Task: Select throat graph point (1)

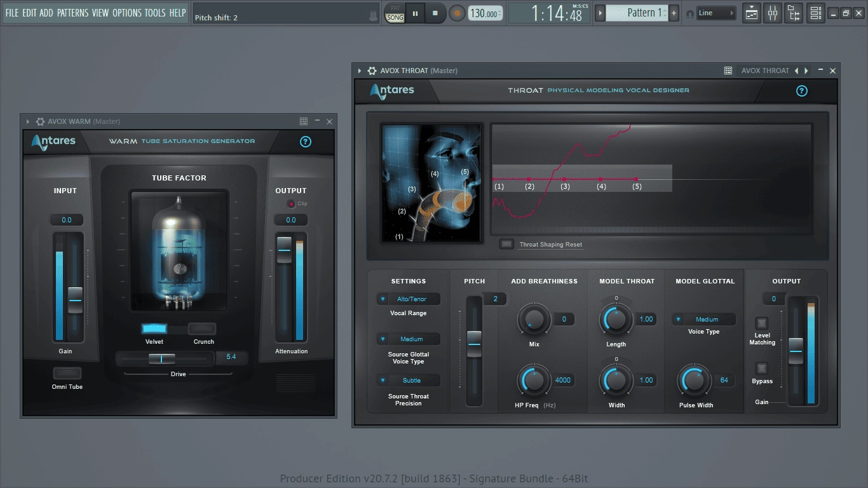Action: [494, 179]
